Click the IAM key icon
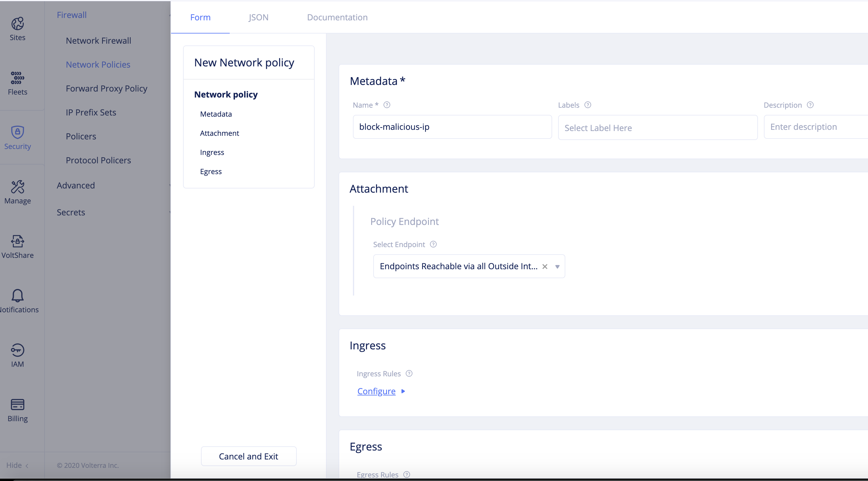 point(18,350)
